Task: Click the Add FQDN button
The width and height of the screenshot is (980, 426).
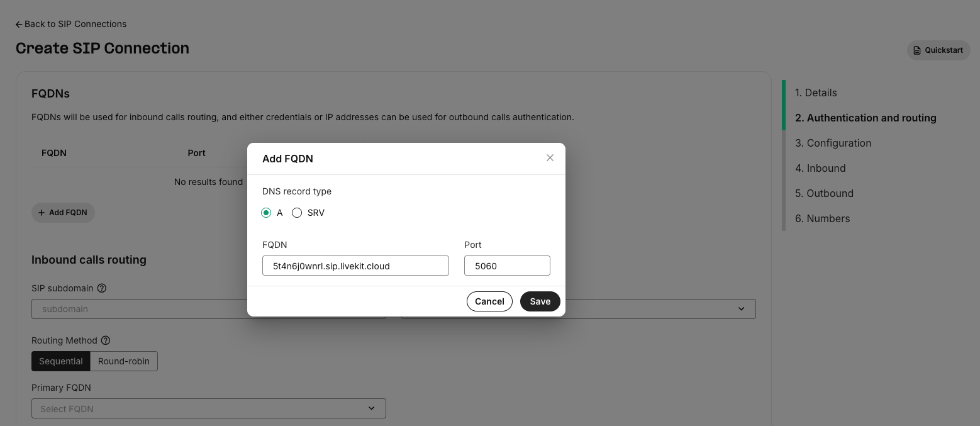Action: (x=63, y=213)
